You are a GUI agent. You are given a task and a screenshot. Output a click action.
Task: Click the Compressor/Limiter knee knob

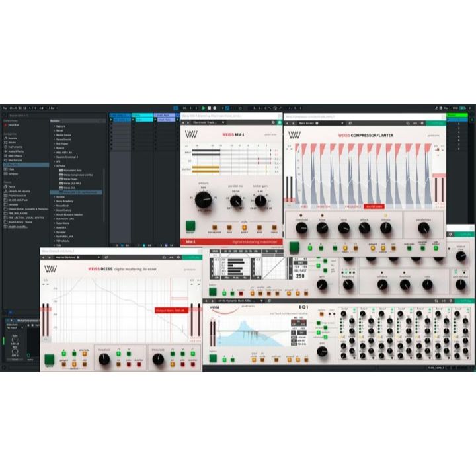coord(322,228)
